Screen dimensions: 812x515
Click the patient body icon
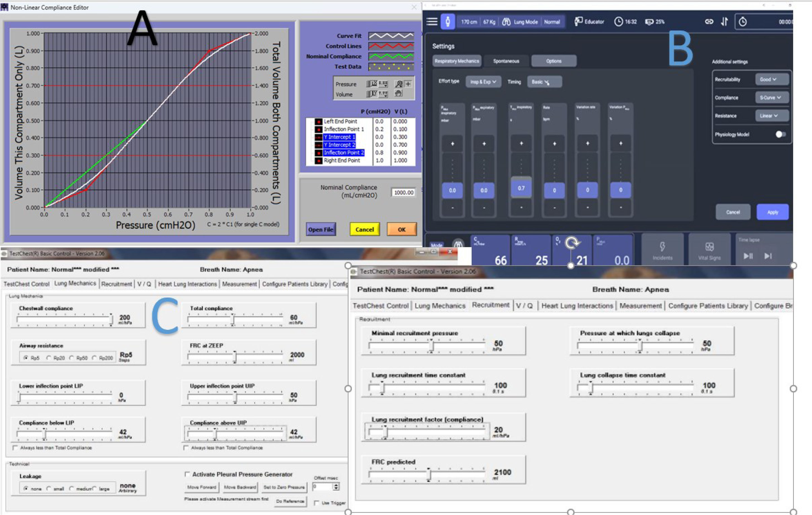click(x=448, y=22)
